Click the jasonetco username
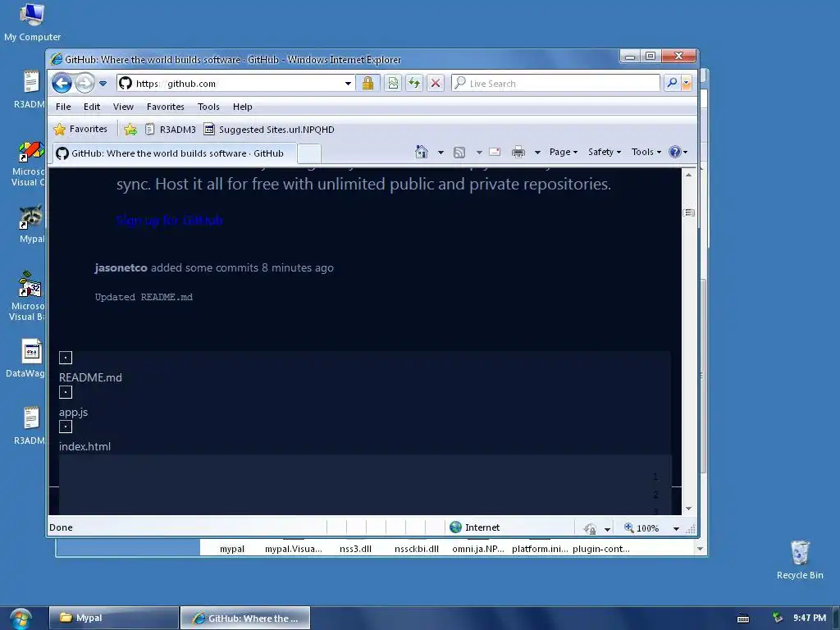The image size is (840, 630). click(x=121, y=268)
